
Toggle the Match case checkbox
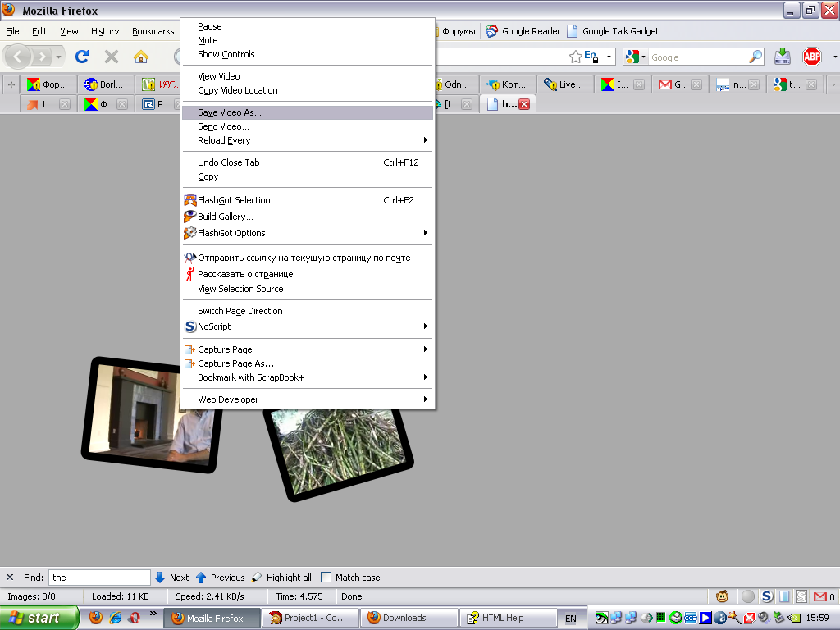pos(326,577)
